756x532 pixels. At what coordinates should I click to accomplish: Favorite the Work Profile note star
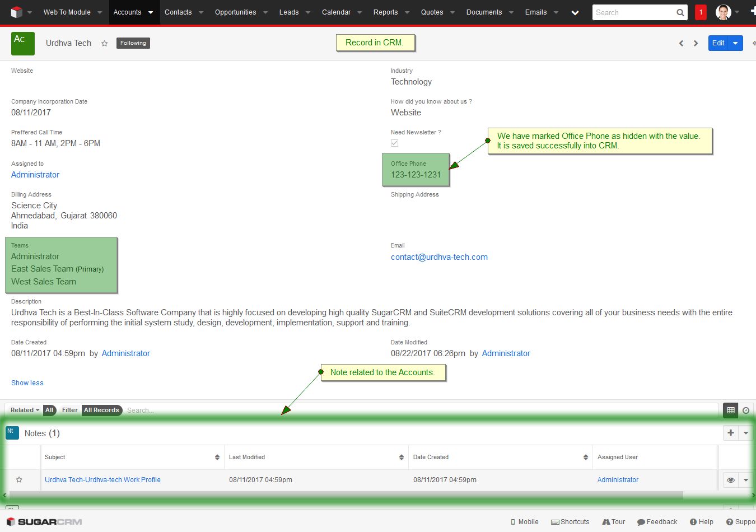click(x=19, y=480)
